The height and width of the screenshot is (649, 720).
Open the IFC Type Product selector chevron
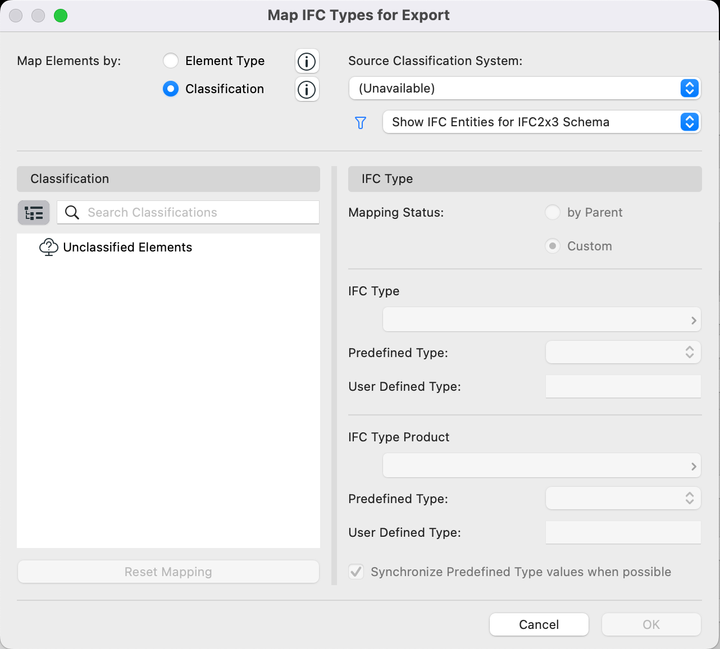pyautogui.click(x=694, y=466)
